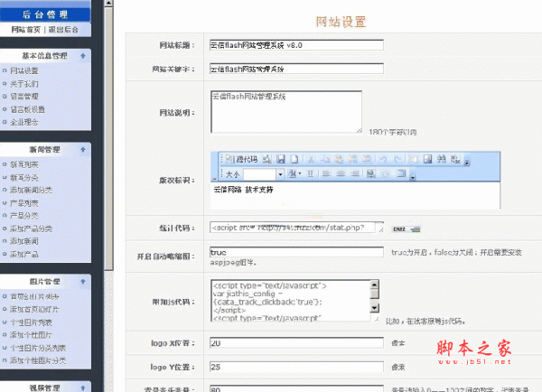This screenshot has height=392, width=542.
Task: Click the down arrow of the js code scrollbar
Action: (374, 308)
